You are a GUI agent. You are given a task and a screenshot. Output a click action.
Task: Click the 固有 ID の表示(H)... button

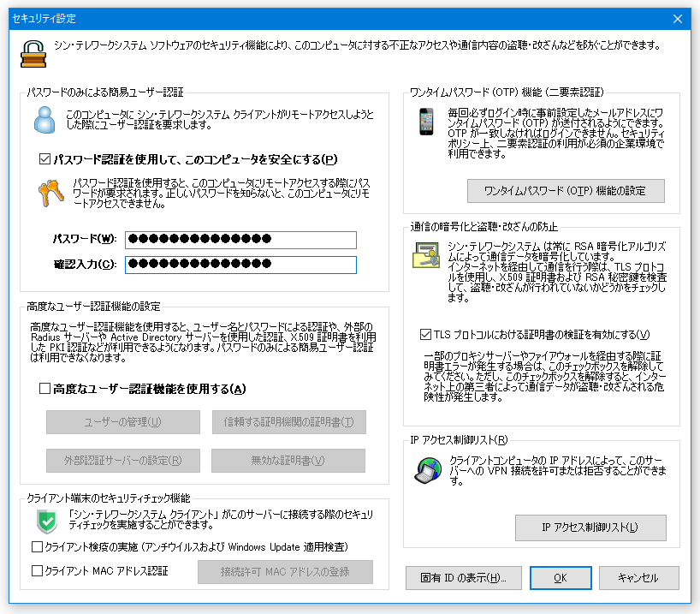coord(464,578)
